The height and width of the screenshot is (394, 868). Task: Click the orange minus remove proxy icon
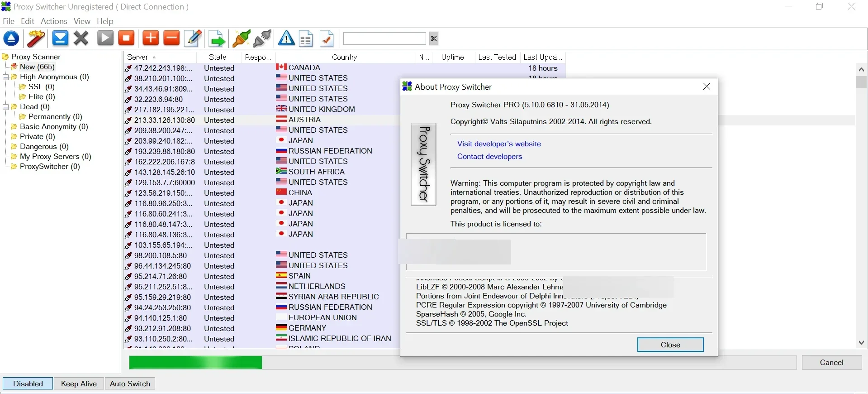pyautogui.click(x=171, y=38)
